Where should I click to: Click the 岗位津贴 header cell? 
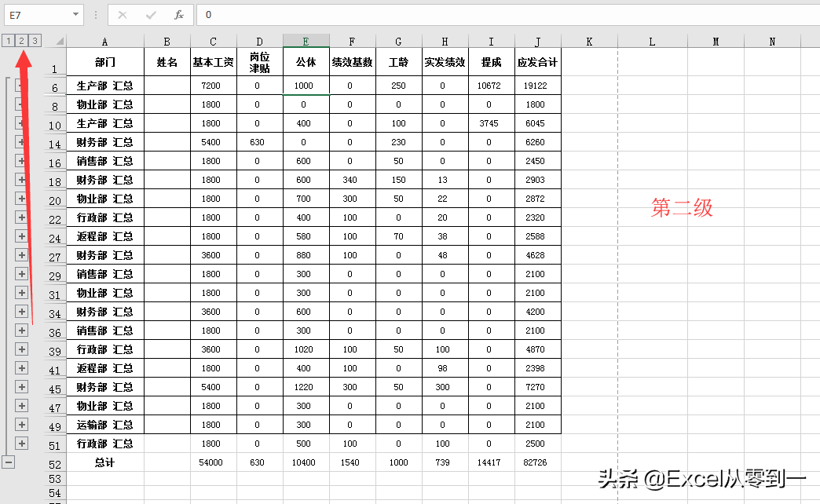pyautogui.click(x=260, y=62)
